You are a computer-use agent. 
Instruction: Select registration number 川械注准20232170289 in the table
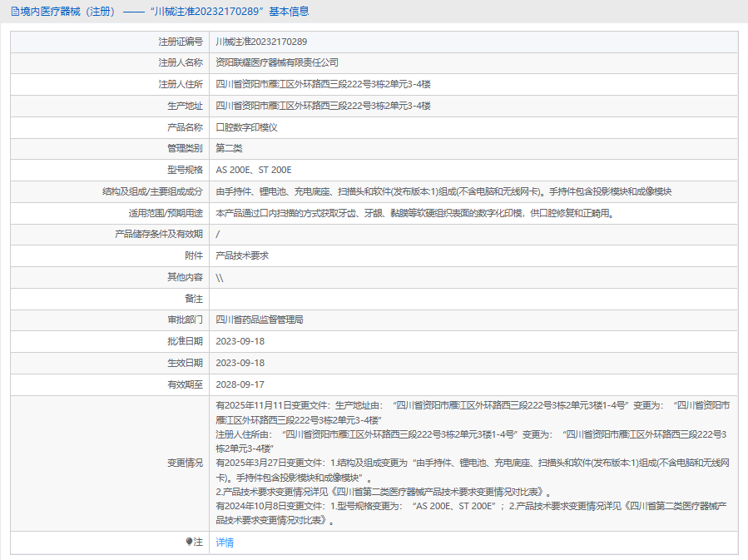[x=261, y=42]
